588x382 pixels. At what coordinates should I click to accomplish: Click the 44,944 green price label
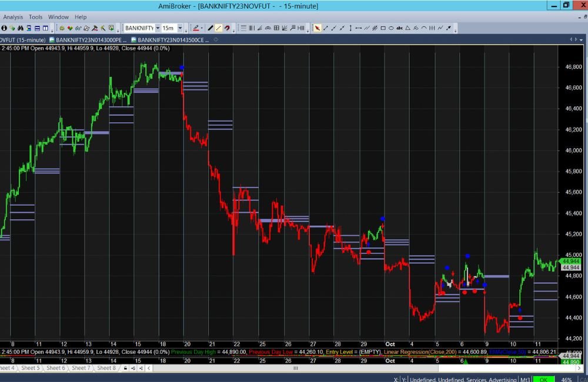pos(571,262)
